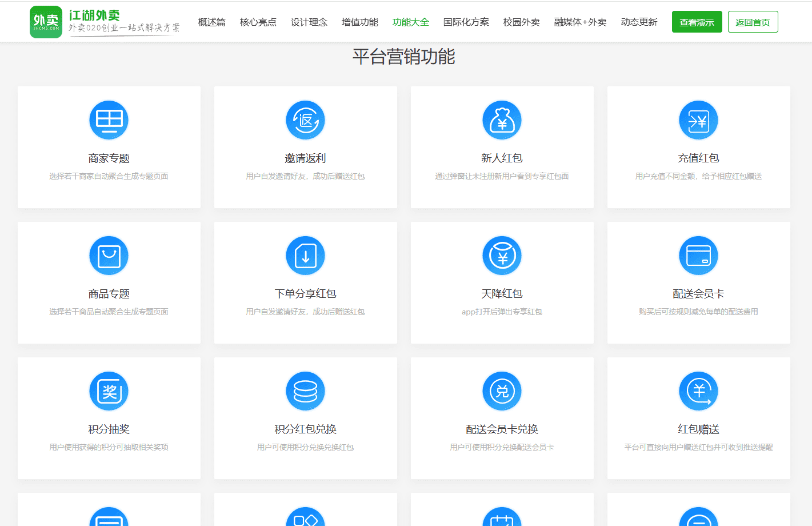The width and height of the screenshot is (812, 526).
Task: Click the 商品专题 shopping bag icon
Action: pos(109,256)
